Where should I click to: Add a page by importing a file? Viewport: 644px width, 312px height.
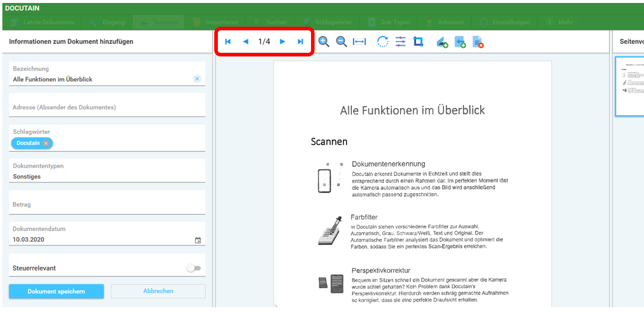point(459,42)
